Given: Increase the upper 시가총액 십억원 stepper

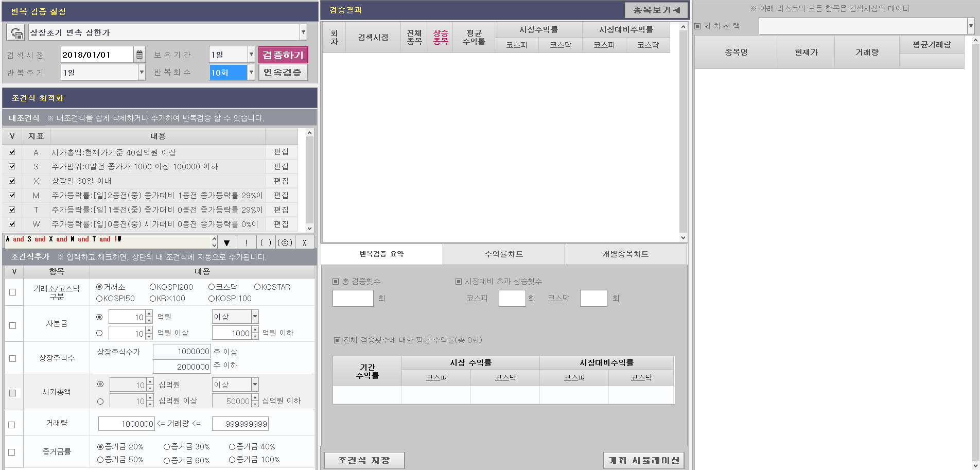Looking at the screenshot, I should coord(150,381).
